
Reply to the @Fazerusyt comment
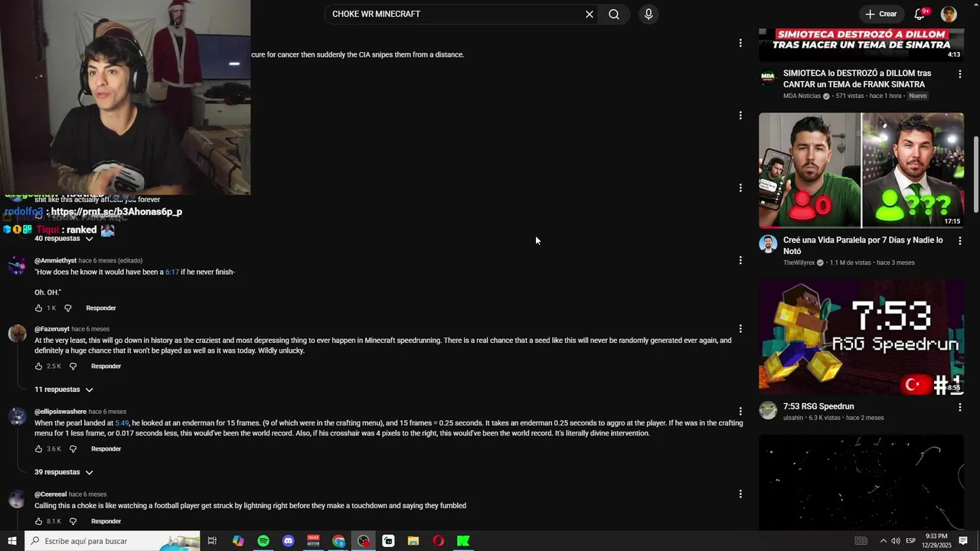tap(106, 367)
